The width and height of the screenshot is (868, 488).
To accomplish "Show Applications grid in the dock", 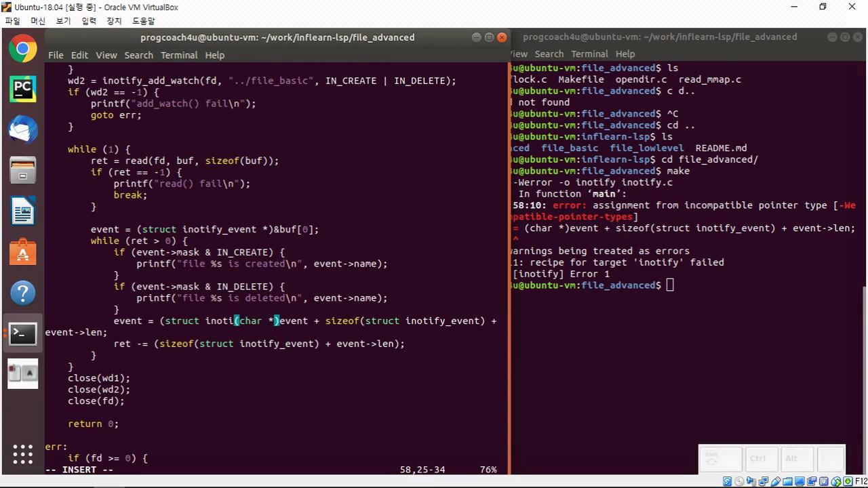I will coord(22,454).
